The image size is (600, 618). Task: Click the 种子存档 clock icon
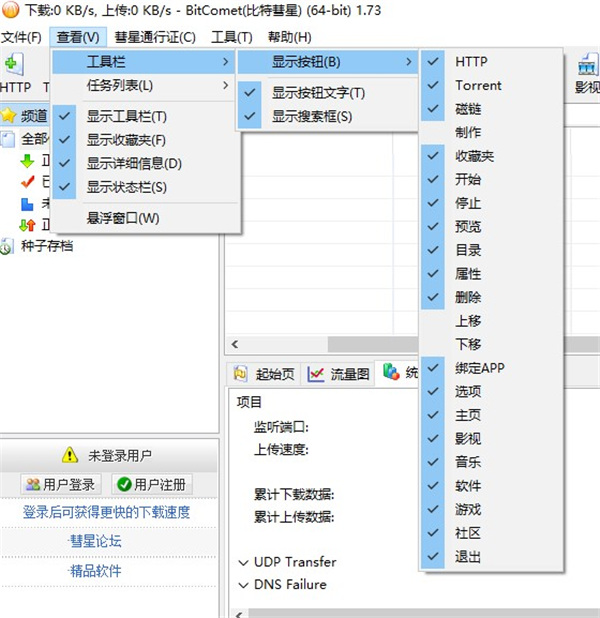(x=7, y=247)
